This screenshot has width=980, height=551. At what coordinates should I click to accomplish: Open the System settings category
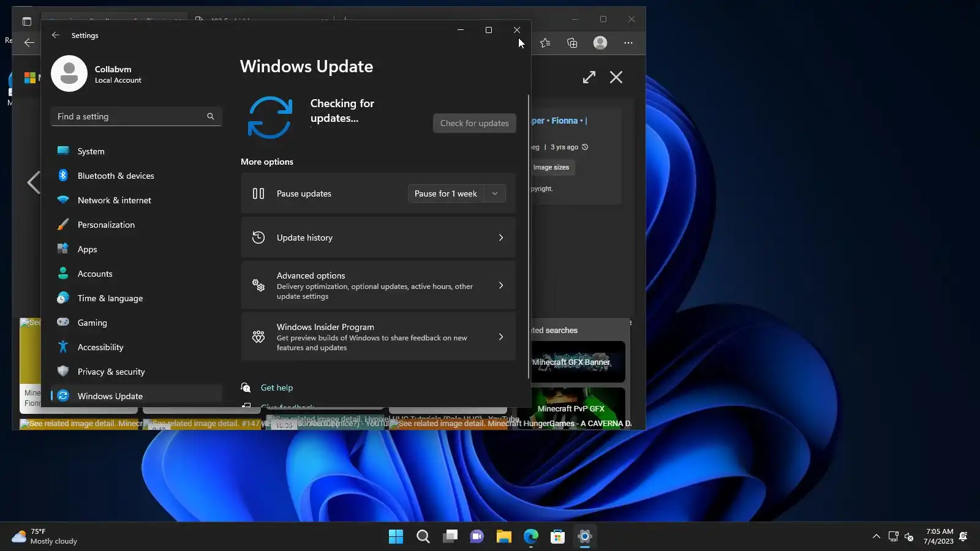click(136, 151)
